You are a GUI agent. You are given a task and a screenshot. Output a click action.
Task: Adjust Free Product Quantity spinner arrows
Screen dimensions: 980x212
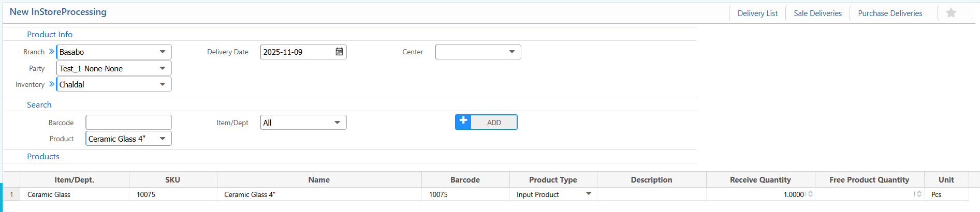[x=919, y=194]
